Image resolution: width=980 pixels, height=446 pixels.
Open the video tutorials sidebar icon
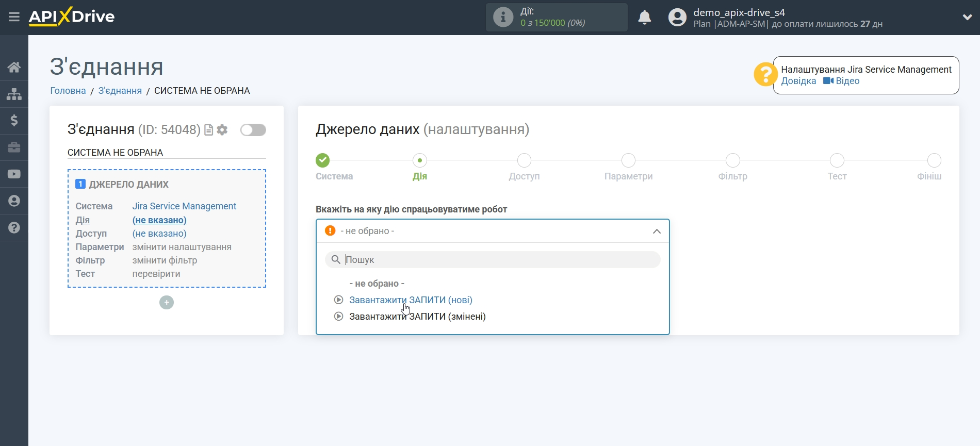pyautogui.click(x=14, y=174)
